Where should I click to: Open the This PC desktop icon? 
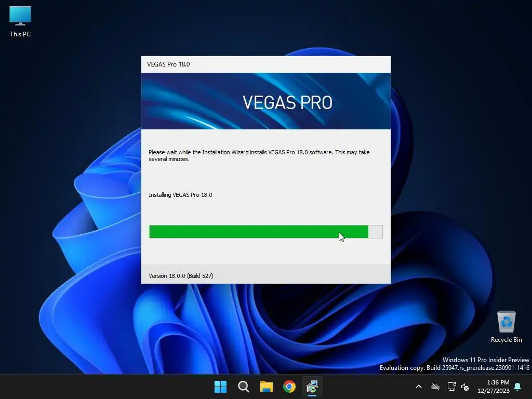[x=20, y=22]
